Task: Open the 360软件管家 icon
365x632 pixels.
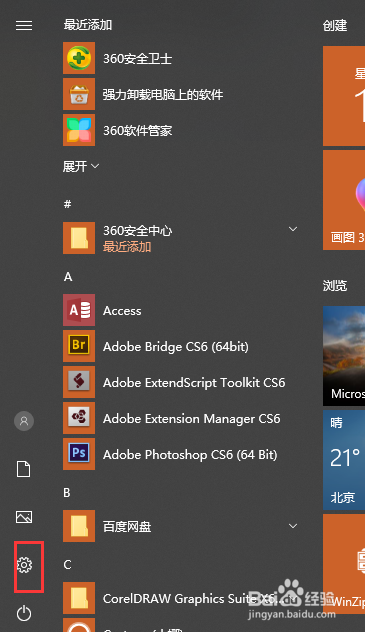Action: (79, 130)
